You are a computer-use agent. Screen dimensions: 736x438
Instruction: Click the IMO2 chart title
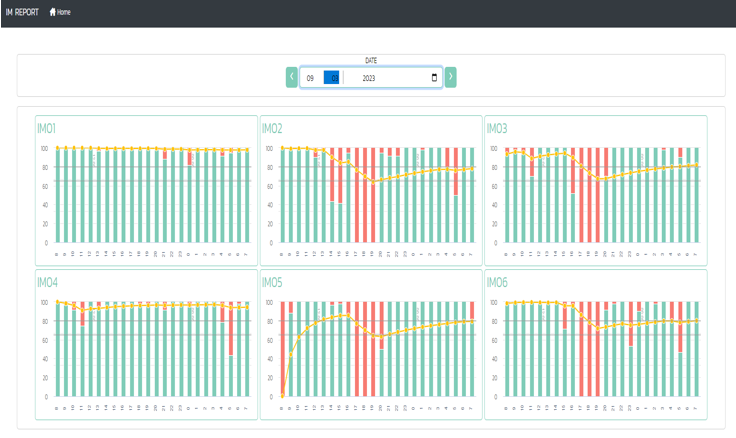click(272, 129)
